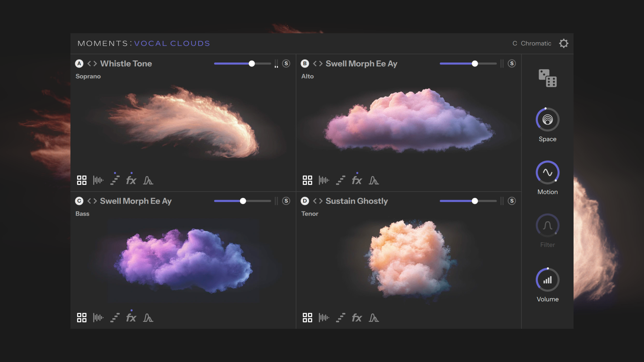Screen dimensions: 644x362
Task: Open grid browser icon for layer C
Action: [x=82, y=318]
